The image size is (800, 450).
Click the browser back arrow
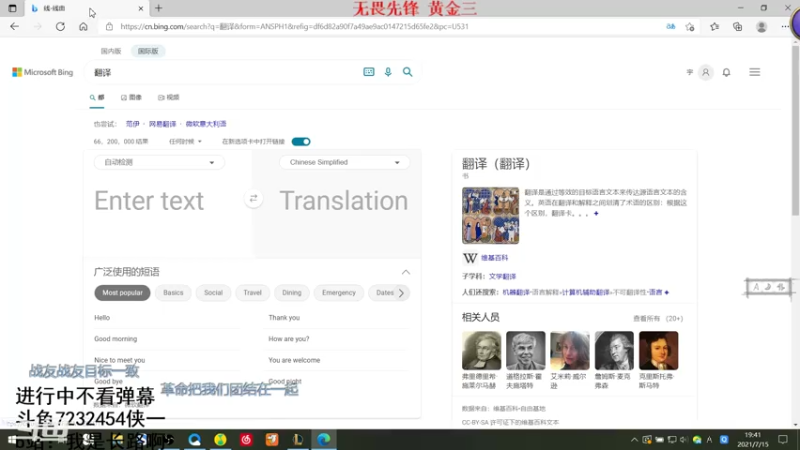[14, 27]
